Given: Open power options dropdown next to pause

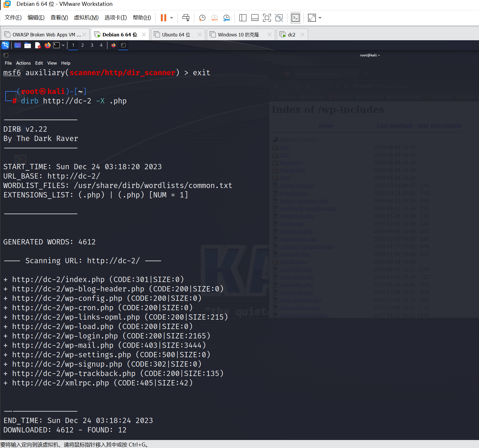Looking at the screenshot, I should pyautogui.click(x=172, y=18).
